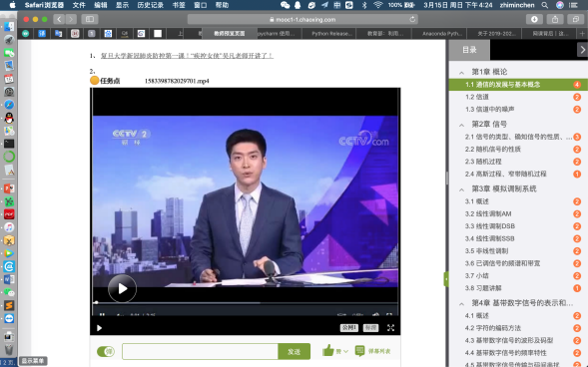Select the 目录 tab in sidebar
Screen dimensions: 588x367
469,50
